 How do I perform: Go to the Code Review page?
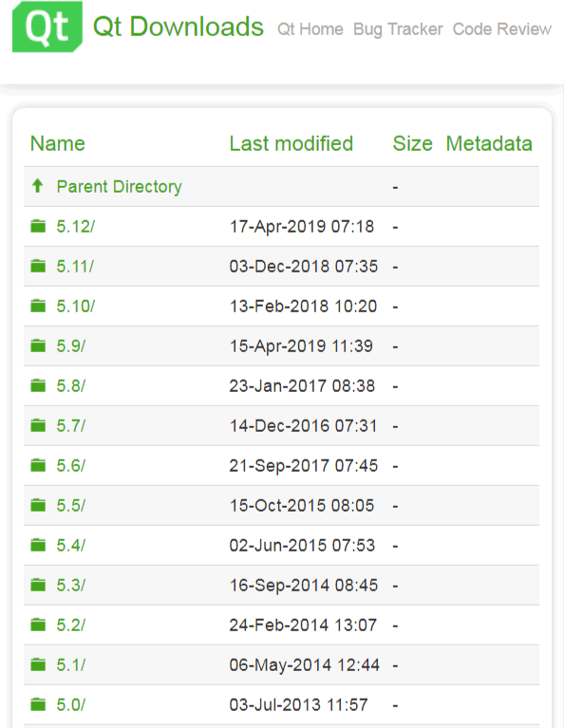502,29
